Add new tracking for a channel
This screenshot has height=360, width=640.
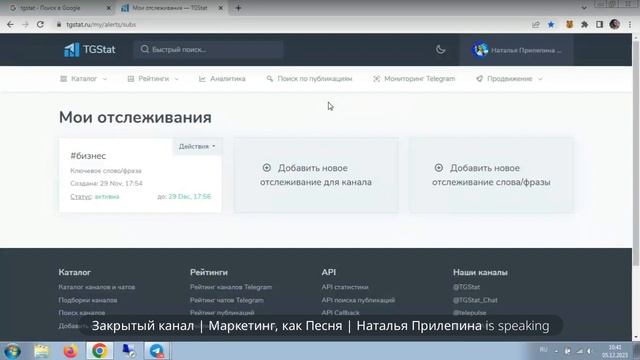[316, 175]
